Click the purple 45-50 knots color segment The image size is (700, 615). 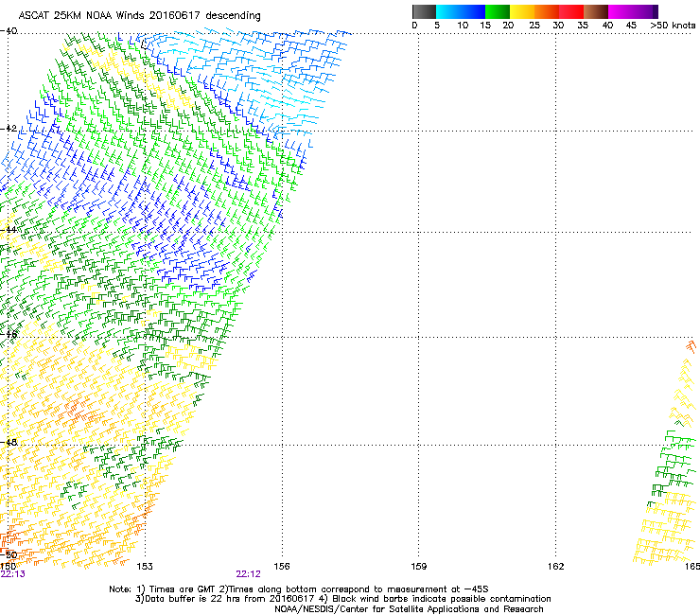click(645, 11)
